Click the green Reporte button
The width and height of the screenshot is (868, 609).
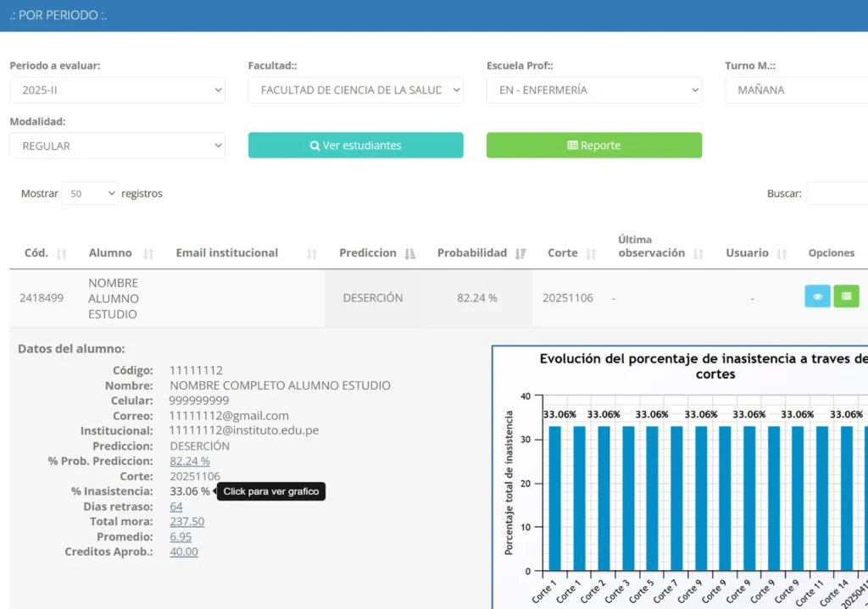coord(594,145)
